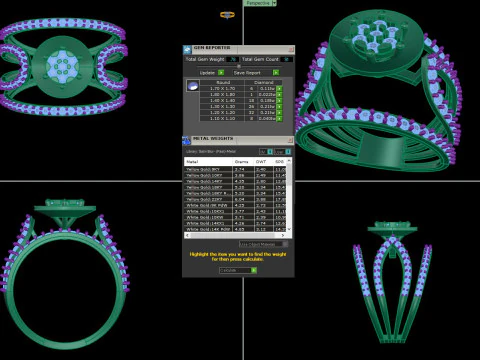
Task: Select the White Gold row, 3.71 grams
Action: point(235,217)
